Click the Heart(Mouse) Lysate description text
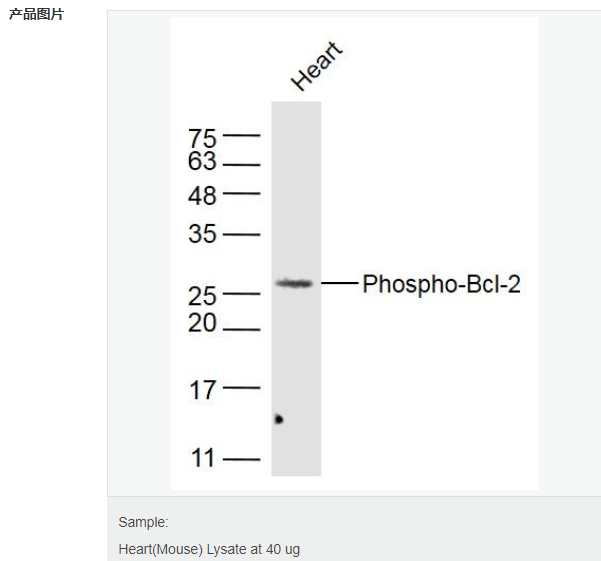The image size is (601, 561). click(209, 550)
